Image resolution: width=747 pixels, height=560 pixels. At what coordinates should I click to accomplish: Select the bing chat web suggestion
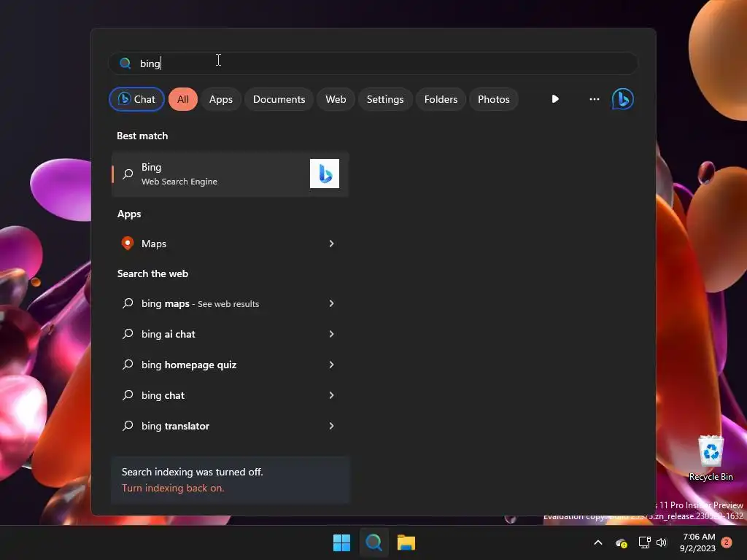pyautogui.click(x=230, y=395)
